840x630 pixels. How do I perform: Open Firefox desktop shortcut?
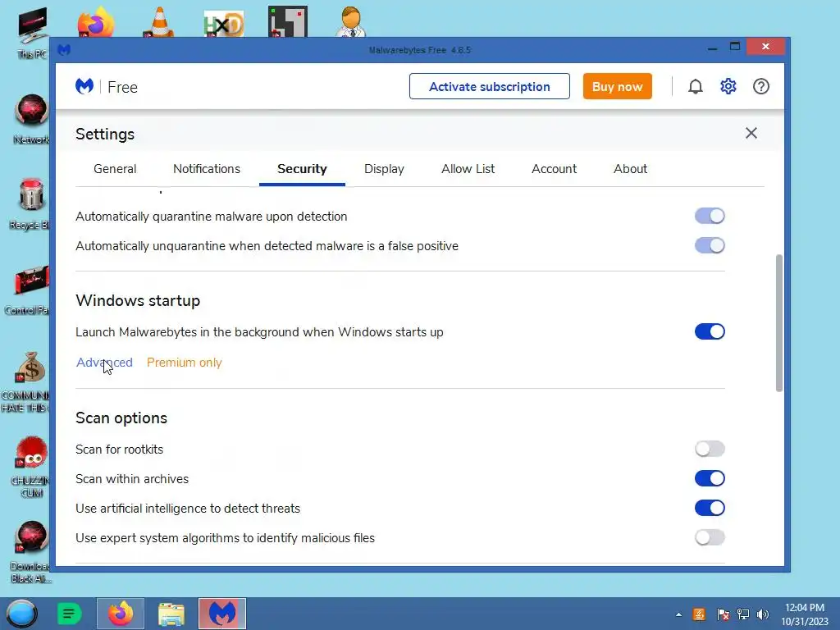click(96, 22)
